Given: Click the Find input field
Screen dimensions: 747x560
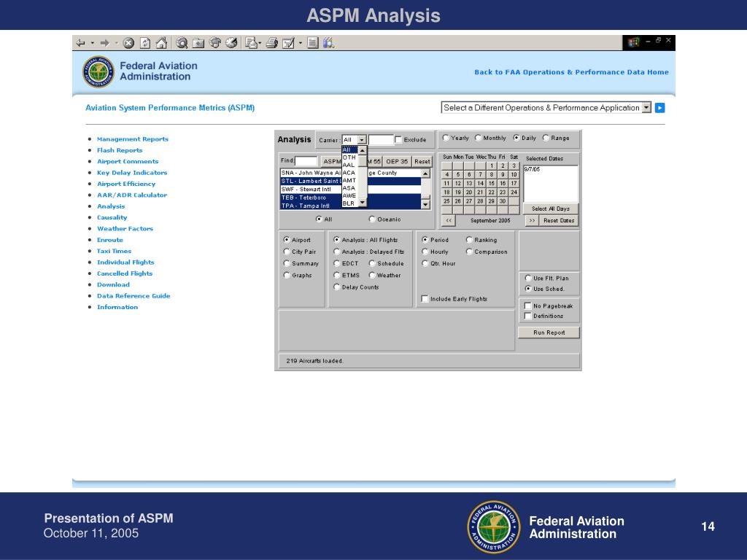Looking at the screenshot, I should 306,161.
